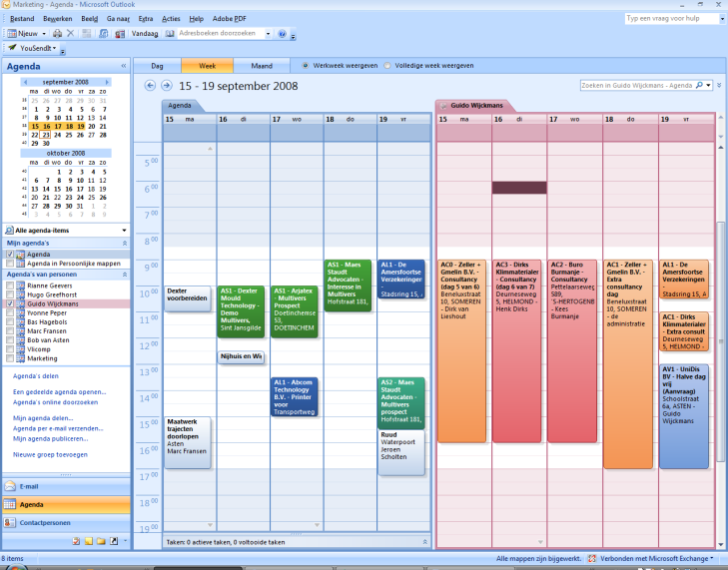
Task: Click the Vandaag button
Action: click(x=145, y=33)
